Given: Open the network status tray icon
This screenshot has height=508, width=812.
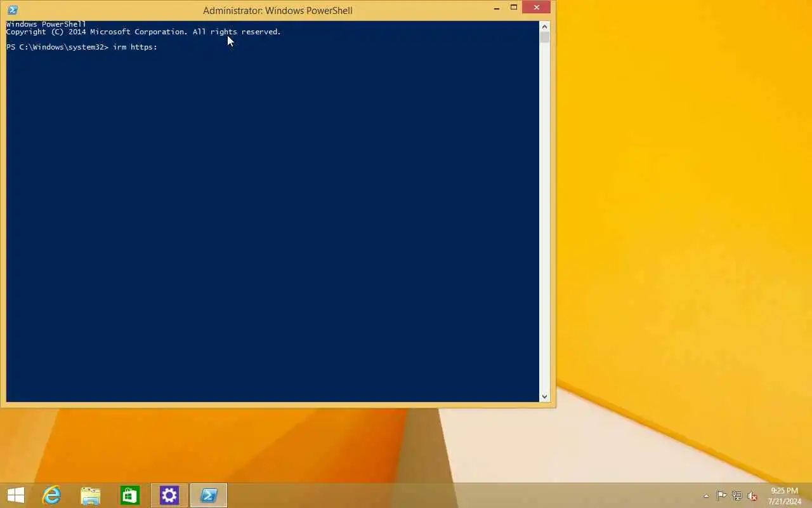Looking at the screenshot, I should pyautogui.click(x=737, y=496).
